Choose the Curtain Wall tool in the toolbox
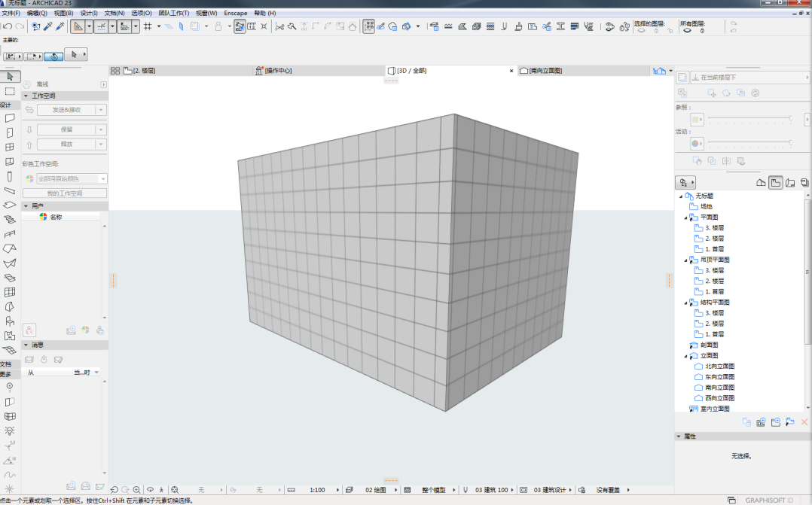The width and height of the screenshot is (812, 505). 10,292
